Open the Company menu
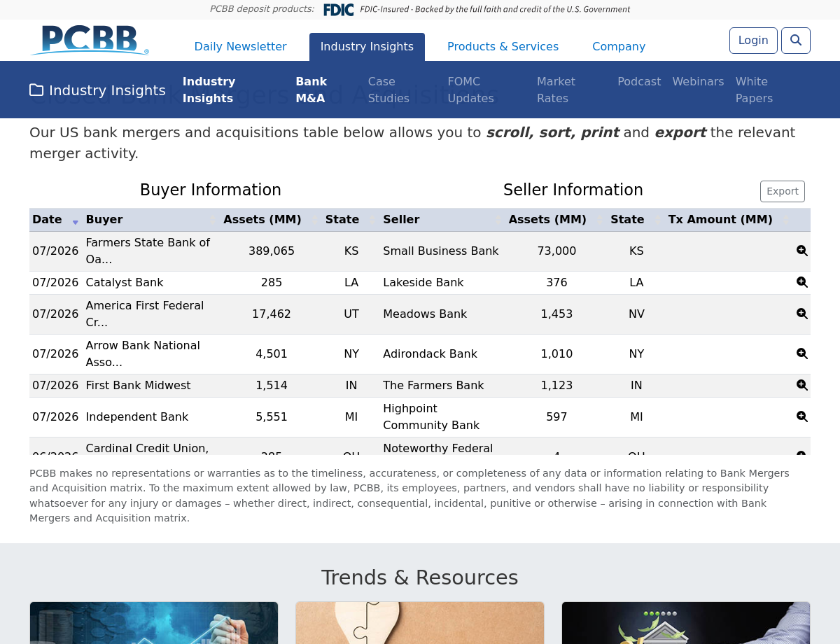Viewport: 840px width, 644px height. click(x=619, y=46)
